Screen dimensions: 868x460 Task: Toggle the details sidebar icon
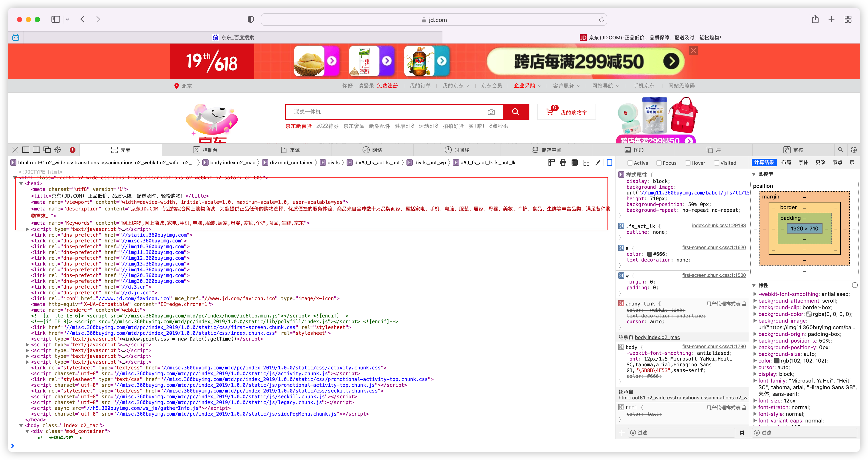tap(610, 163)
